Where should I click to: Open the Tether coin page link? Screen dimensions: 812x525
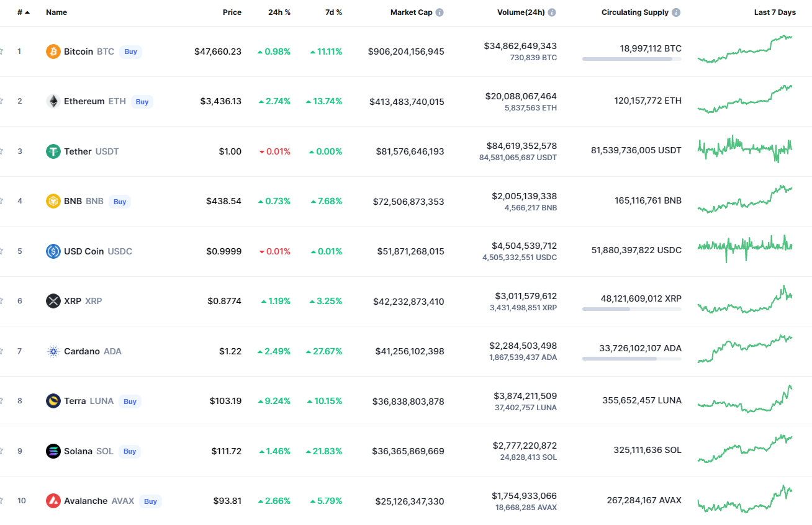pos(78,151)
